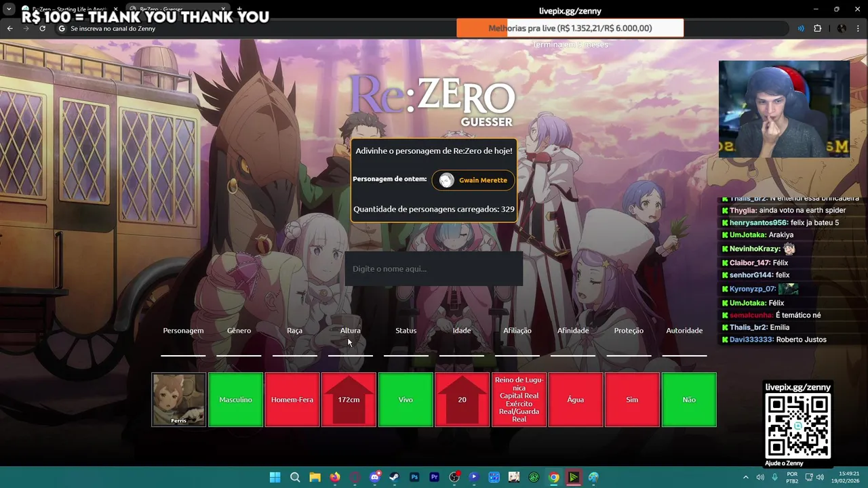Close the Re:Zero - Guesser tab
The height and width of the screenshot is (488, 868).
click(223, 9)
